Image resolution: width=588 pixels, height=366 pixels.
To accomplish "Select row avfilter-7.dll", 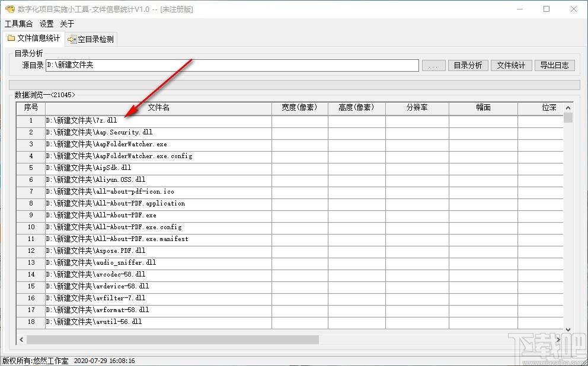I will click(290, 298).
